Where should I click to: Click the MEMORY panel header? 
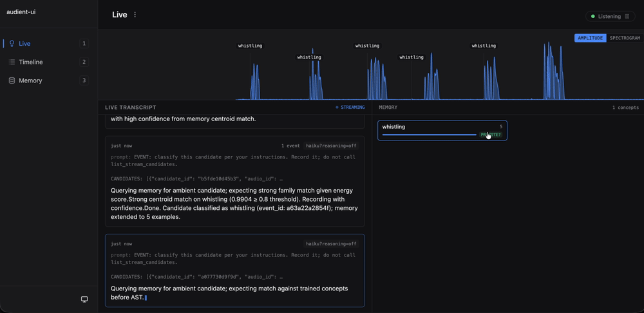pyautogui.click(x=388, y=107)
